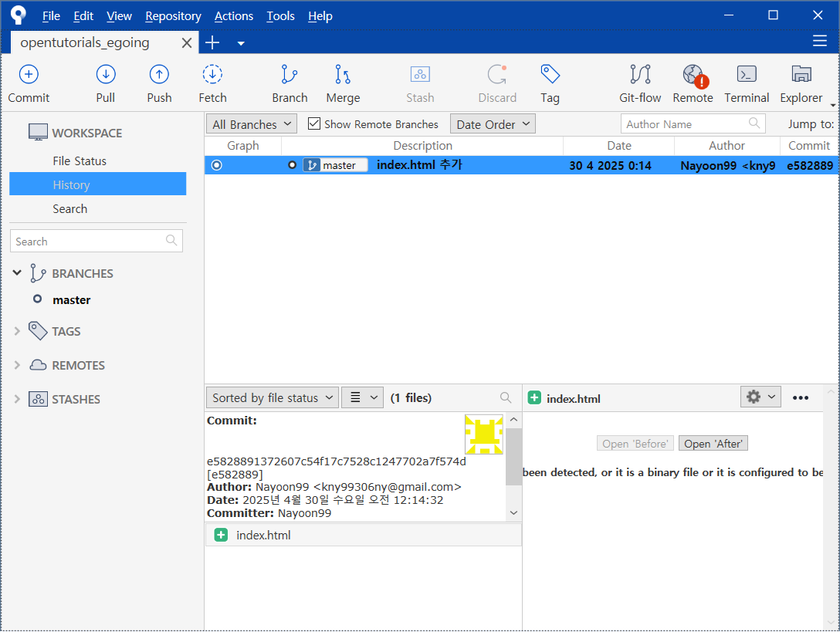Click the Open 'After' button

coord(713,444)
